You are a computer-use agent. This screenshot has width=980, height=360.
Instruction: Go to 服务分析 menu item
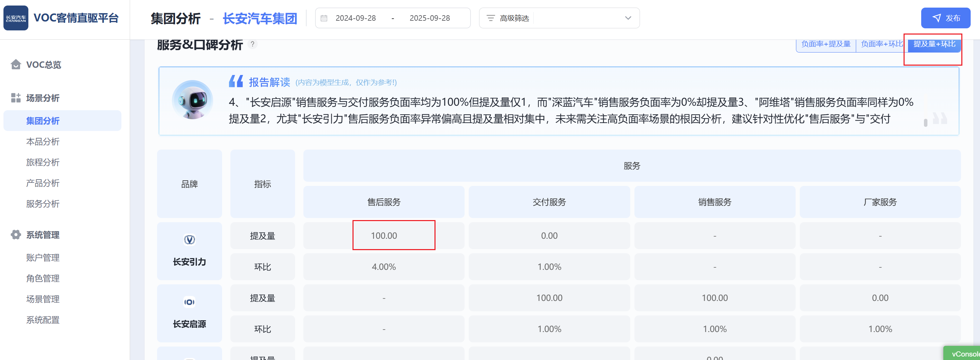click(43, 204)
